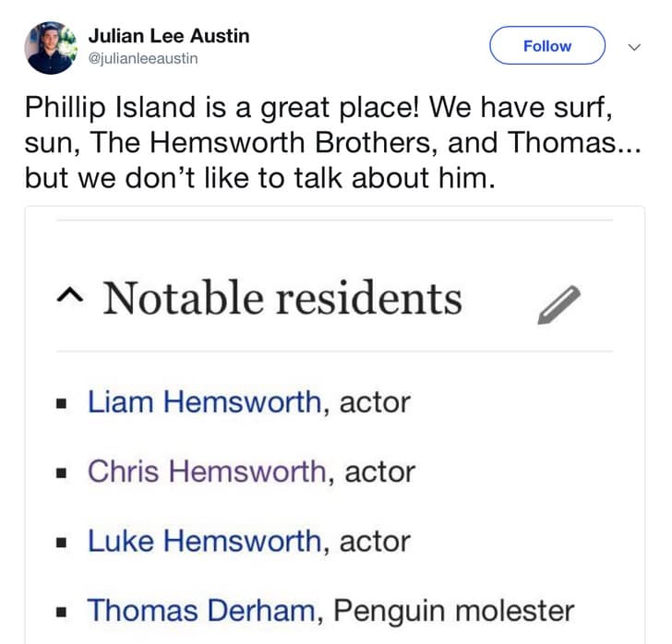Screen dimensions: 672x644
Task: Open the Liam Hemsworth link
Action: coord(204,402)
